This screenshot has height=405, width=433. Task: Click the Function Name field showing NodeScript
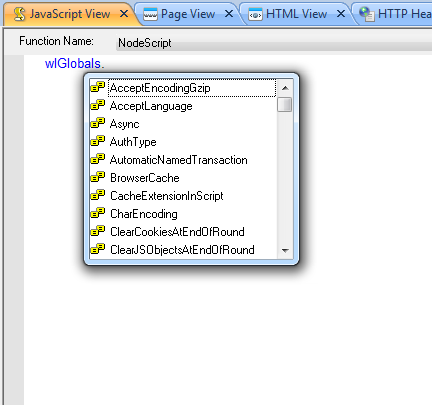pos(274,43)
